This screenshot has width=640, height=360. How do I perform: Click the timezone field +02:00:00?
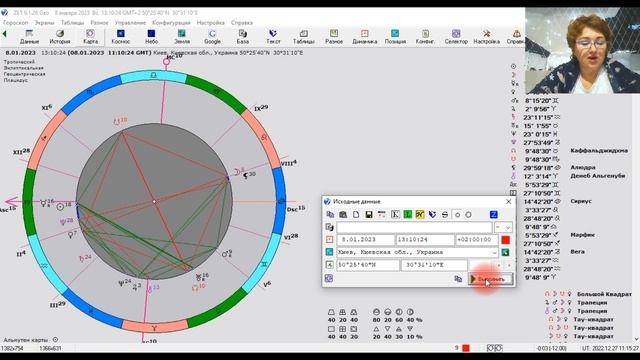point(477,240)
